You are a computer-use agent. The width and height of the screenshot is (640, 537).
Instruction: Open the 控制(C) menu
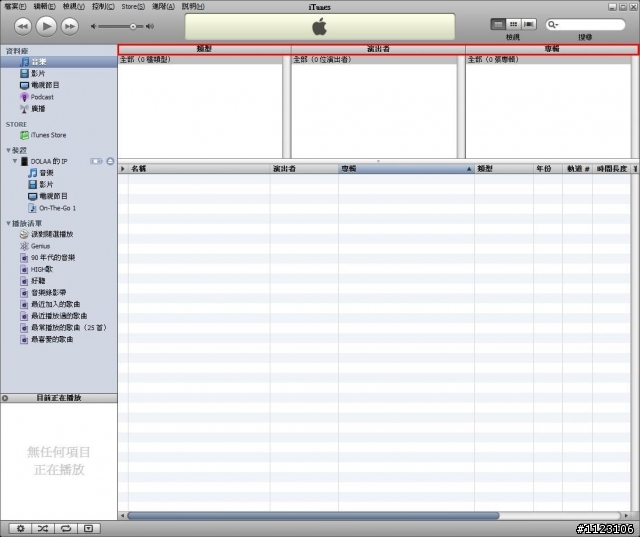(103, 7)
